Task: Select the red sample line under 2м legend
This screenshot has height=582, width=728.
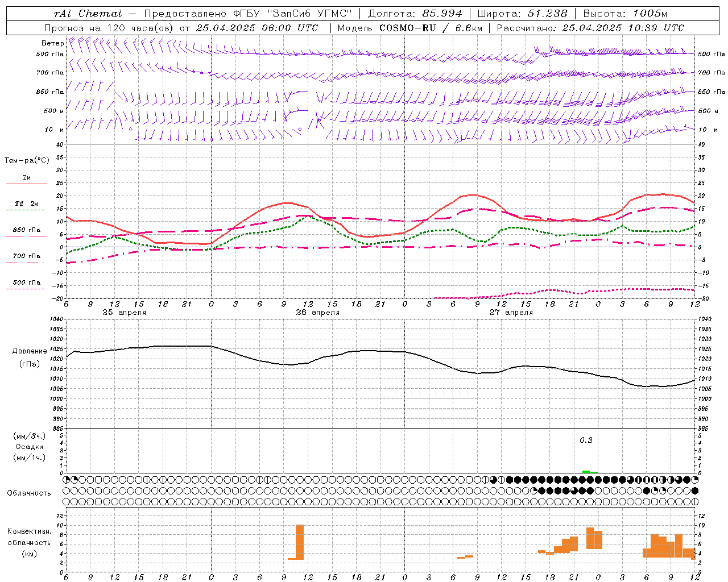Action: point(26,184)
